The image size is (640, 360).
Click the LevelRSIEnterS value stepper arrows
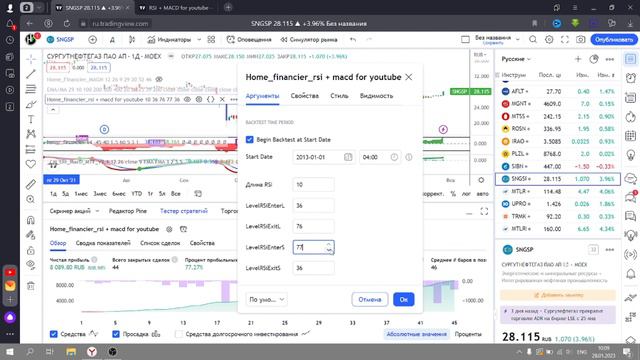(x=329, y=247)
